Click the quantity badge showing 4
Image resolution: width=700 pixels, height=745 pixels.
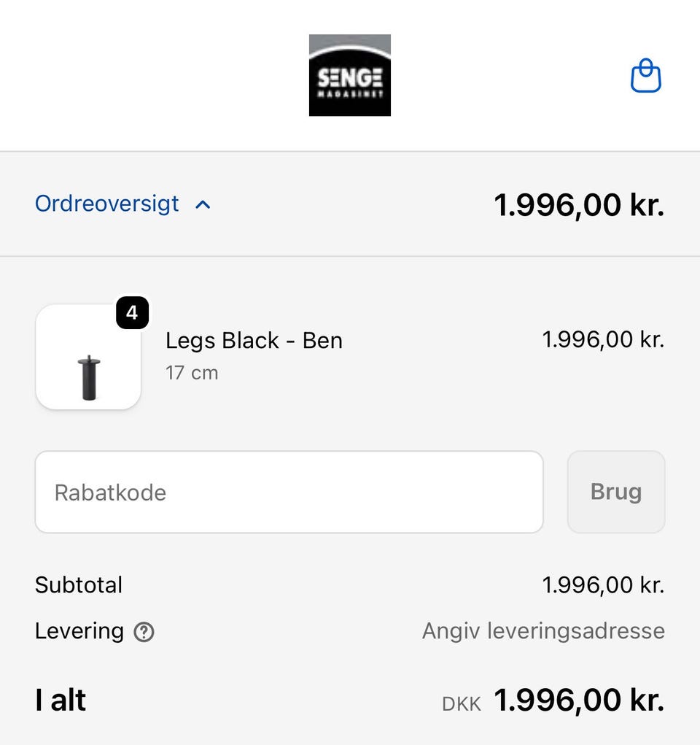pyautogui.click(x=132, y=313)
